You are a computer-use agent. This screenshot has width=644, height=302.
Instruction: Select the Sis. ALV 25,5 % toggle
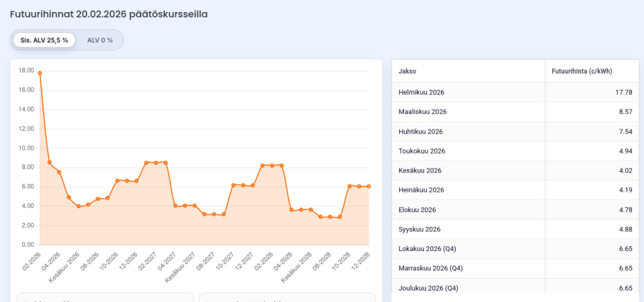point(44,40)
